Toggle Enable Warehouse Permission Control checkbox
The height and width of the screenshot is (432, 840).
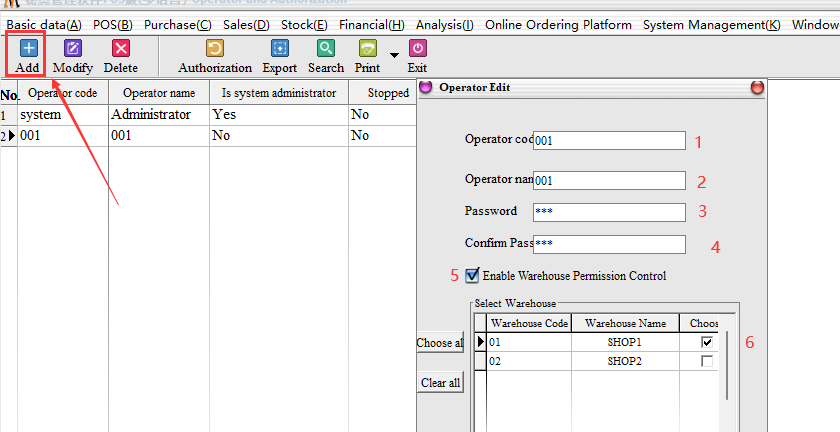point(472,275)
